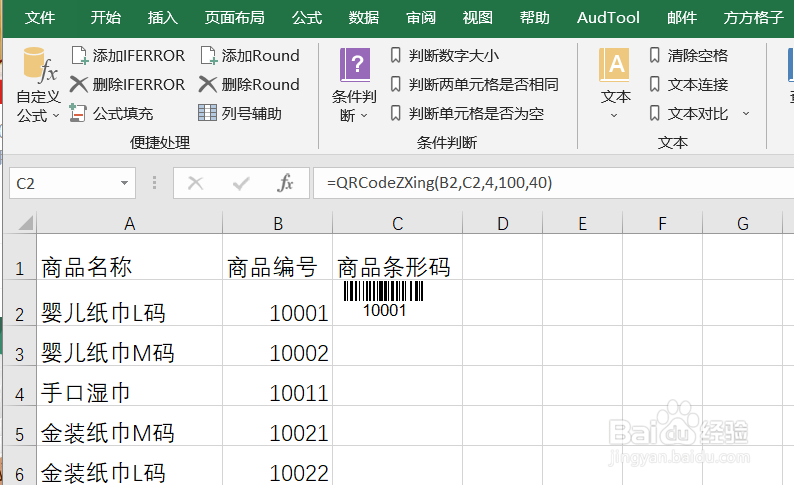Select cell with 手口湿巾
Viewport: 794px width, 485px height.
(x=130, y=386)
